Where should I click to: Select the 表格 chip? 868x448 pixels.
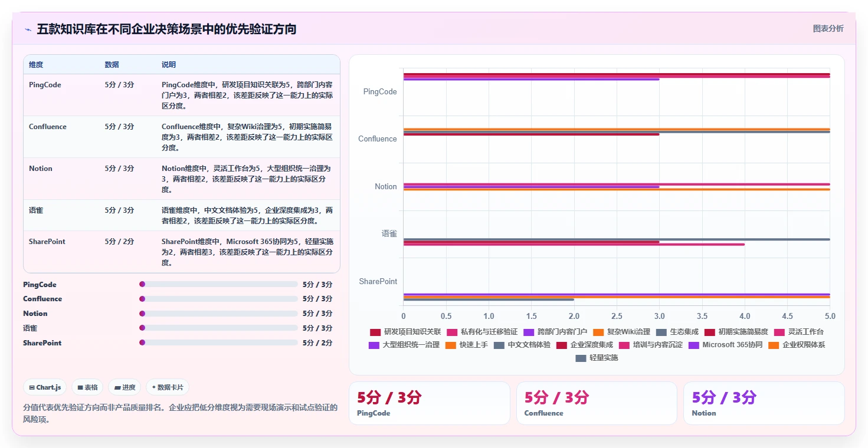[88, 387]
